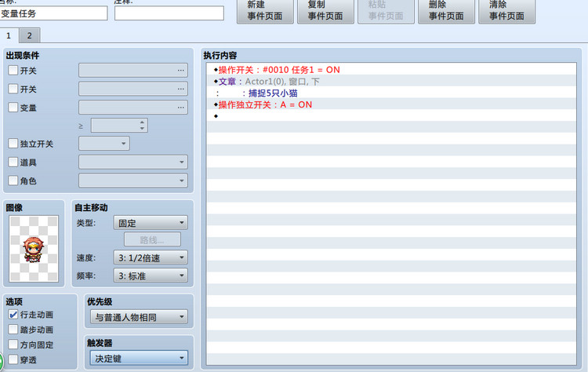Click the disabled 路线... route button
588x372 pixels.
(x=152, y=240)
